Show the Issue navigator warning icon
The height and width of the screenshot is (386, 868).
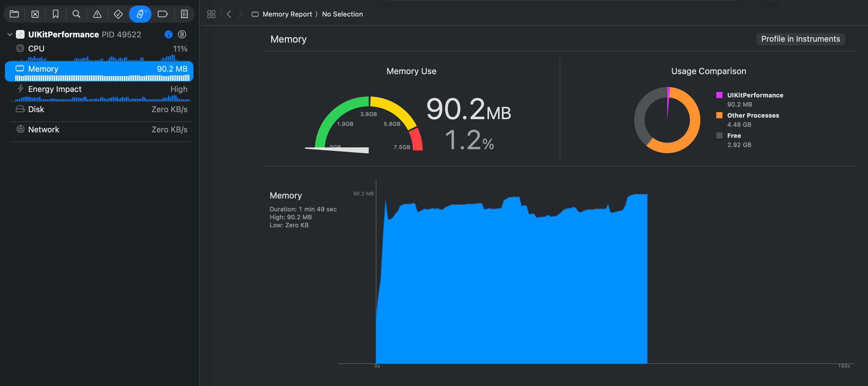pos(97,14)
